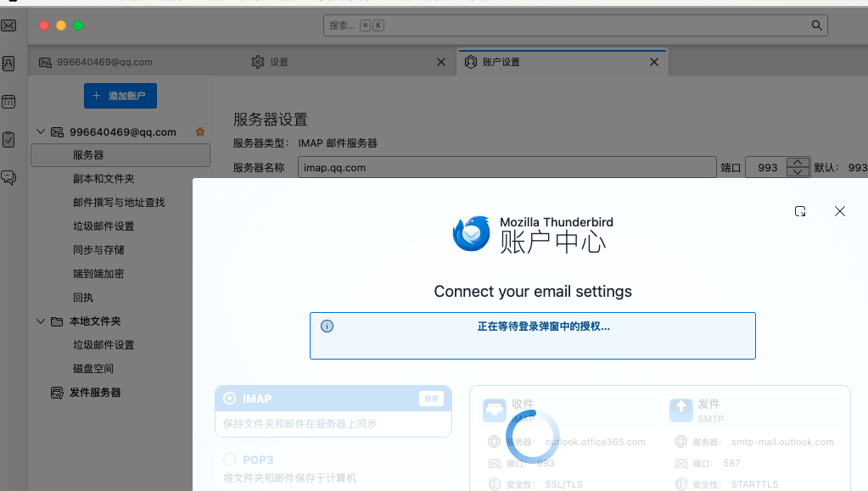This screenshot has width=868, height=491.
Task: Click the info icon in the status banner
Action: (328, 326)
